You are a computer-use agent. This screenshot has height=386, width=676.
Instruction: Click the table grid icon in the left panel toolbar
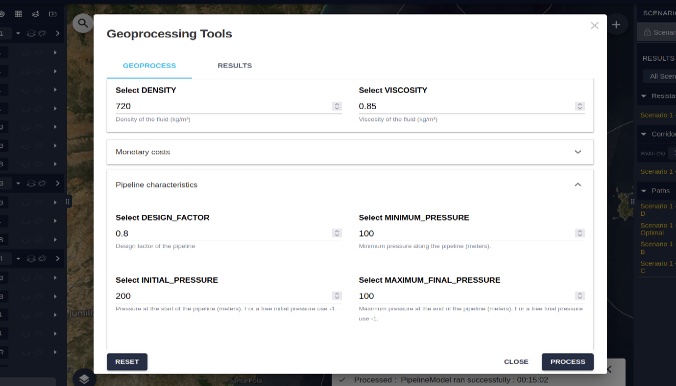18,14
